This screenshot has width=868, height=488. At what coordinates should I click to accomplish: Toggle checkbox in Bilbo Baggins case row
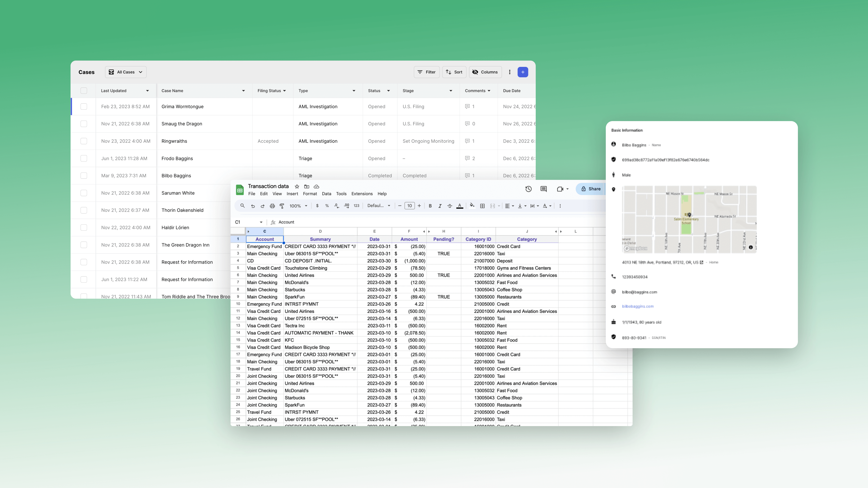(83, 175)
